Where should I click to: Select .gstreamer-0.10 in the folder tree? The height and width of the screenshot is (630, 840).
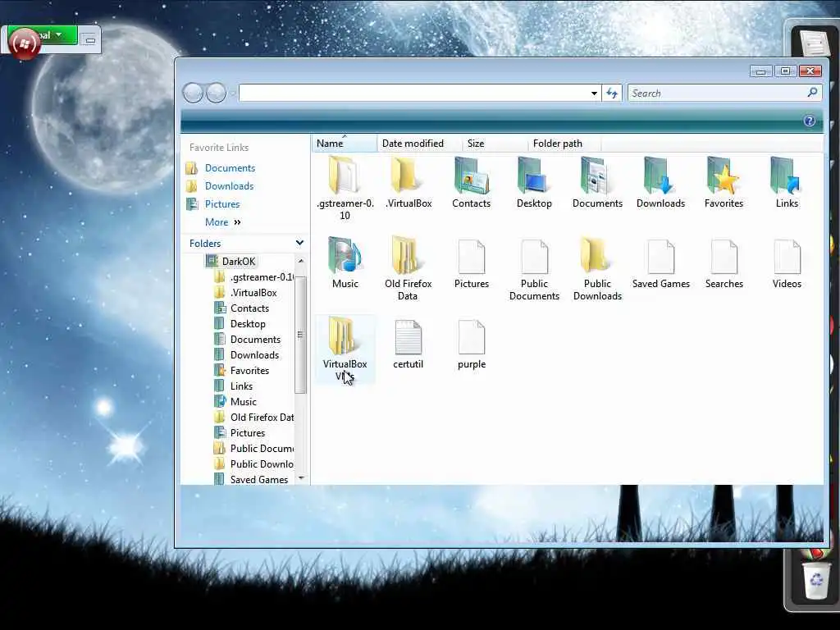click(x=262, y=277)
